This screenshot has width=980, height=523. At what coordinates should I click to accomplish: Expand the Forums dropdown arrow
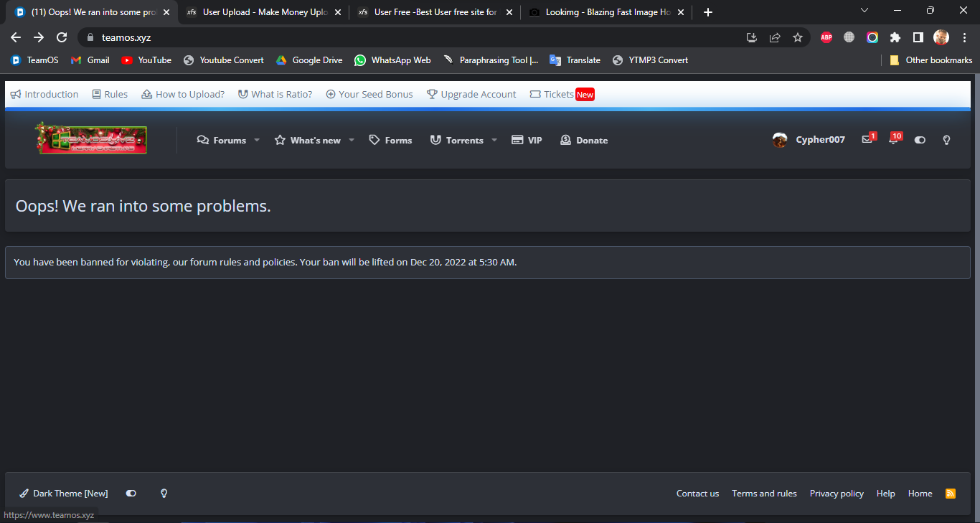(257, 141)
